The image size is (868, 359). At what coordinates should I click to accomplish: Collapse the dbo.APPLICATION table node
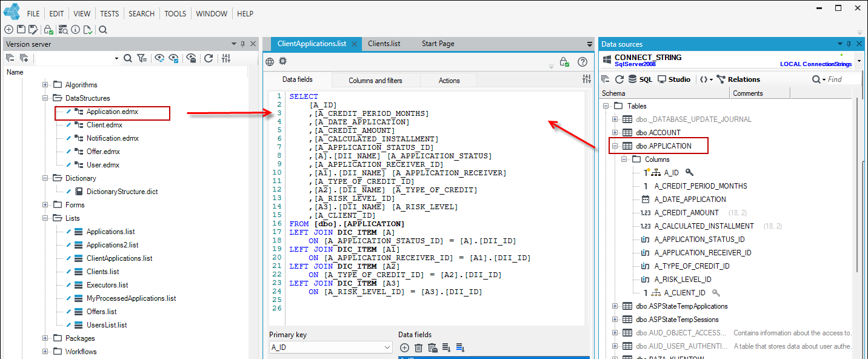[615, 146]
